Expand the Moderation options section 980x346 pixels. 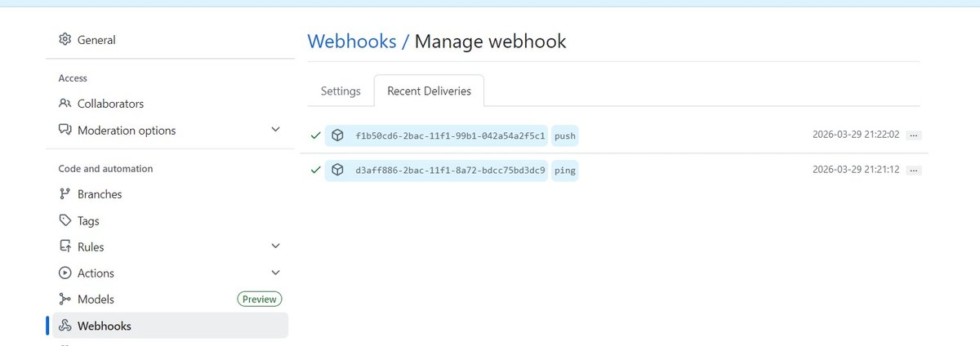(x=275, y=131)
